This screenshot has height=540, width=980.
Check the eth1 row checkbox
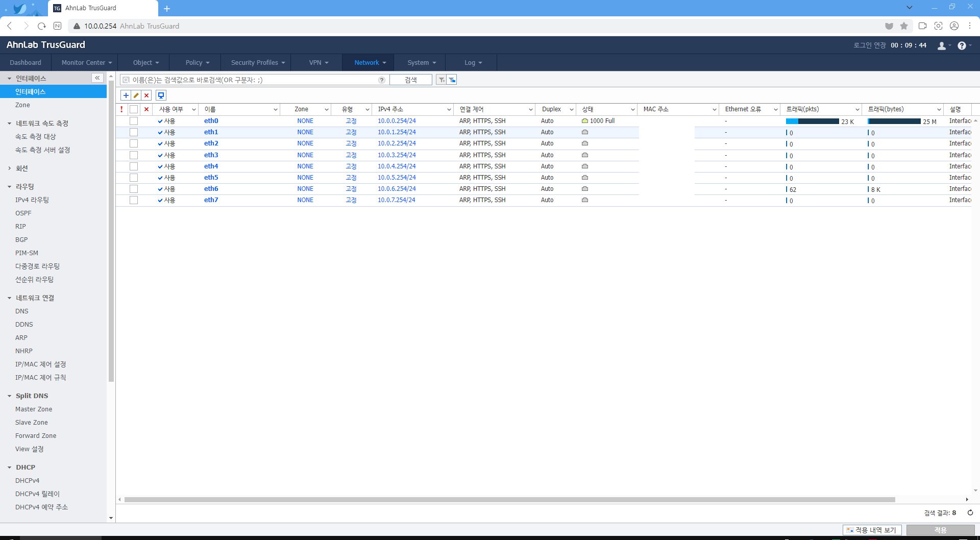[134, 132]
